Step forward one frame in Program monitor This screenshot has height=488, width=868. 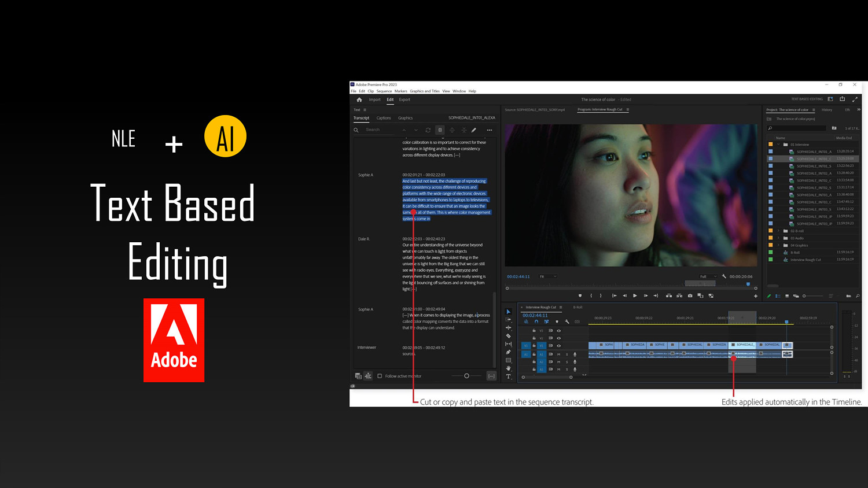tap(646, 295)
